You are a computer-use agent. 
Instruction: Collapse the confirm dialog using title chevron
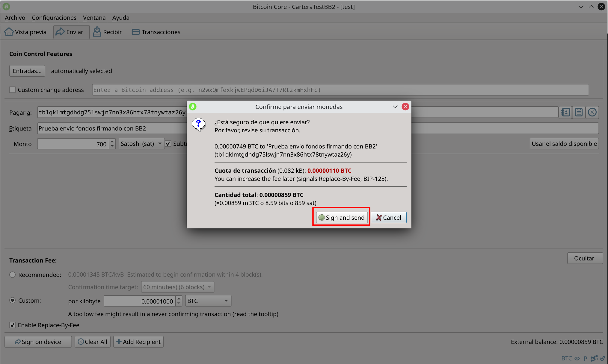[x=395, y=107]
